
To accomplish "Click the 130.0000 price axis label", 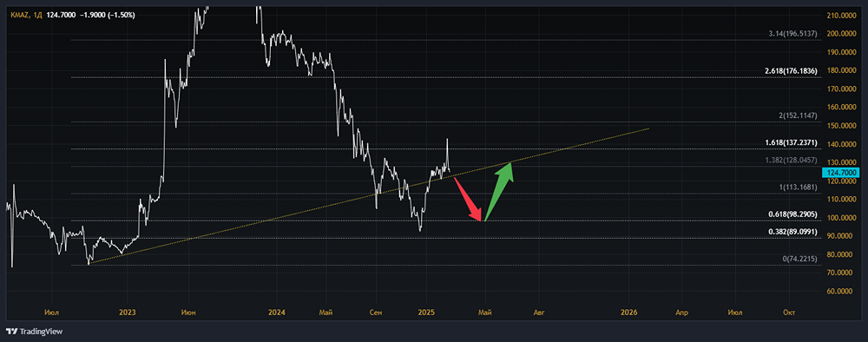I will (840, 162).
